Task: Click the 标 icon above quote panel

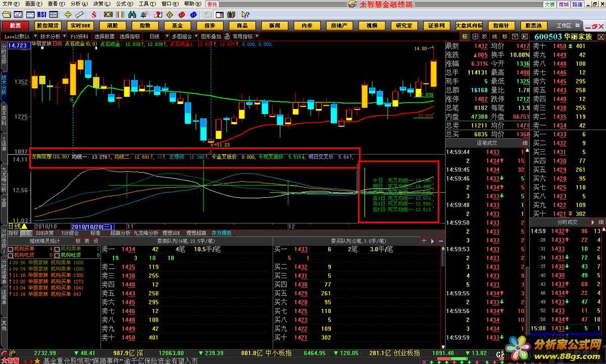Action: [465, 37]
